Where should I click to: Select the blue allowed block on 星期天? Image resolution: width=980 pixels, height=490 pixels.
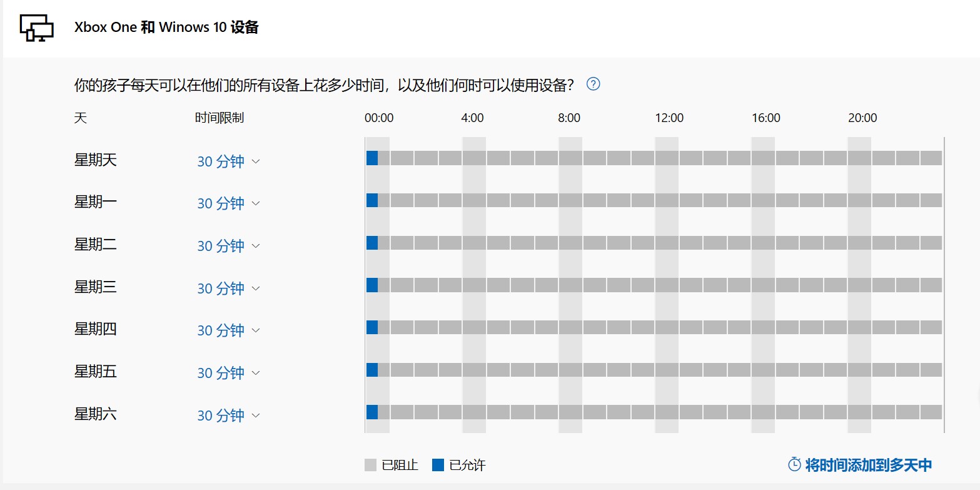(372, 158)
